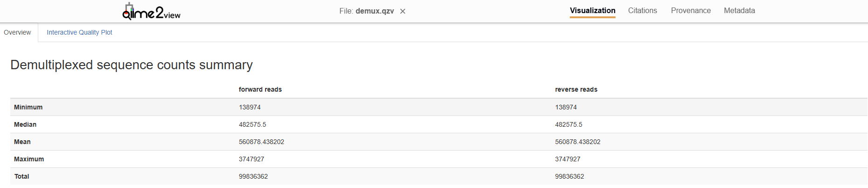Click the Demultiplexed sequence counts summary heading
Screen dimensions: 868x188
pos(132,65)
